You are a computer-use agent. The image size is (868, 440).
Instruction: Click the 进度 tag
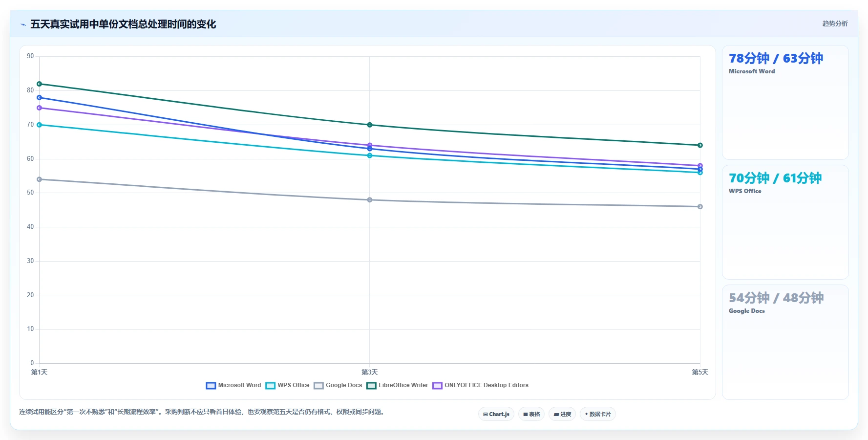[562, 414]
